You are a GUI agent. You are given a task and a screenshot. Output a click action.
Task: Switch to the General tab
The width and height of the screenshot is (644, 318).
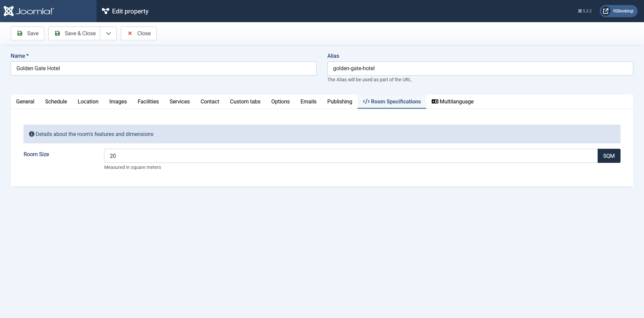[x=25, y=101]
